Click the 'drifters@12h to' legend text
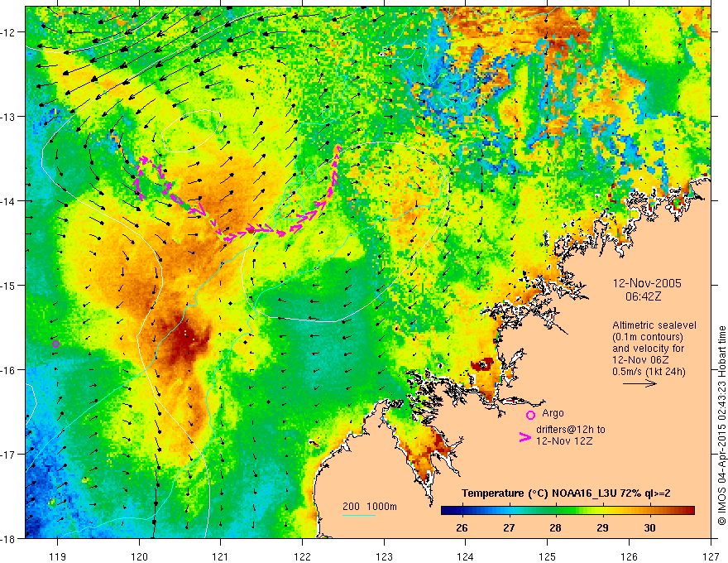Screen dimensions: 728x563 [x=571, y=430]
